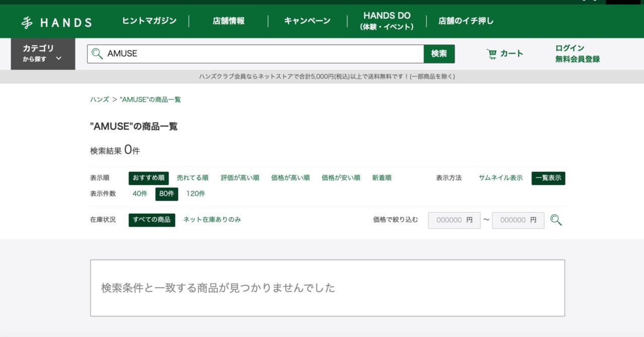Click the free shipping notice text
Viewport: 644px width, 337px height.
[x=327, y=77]
